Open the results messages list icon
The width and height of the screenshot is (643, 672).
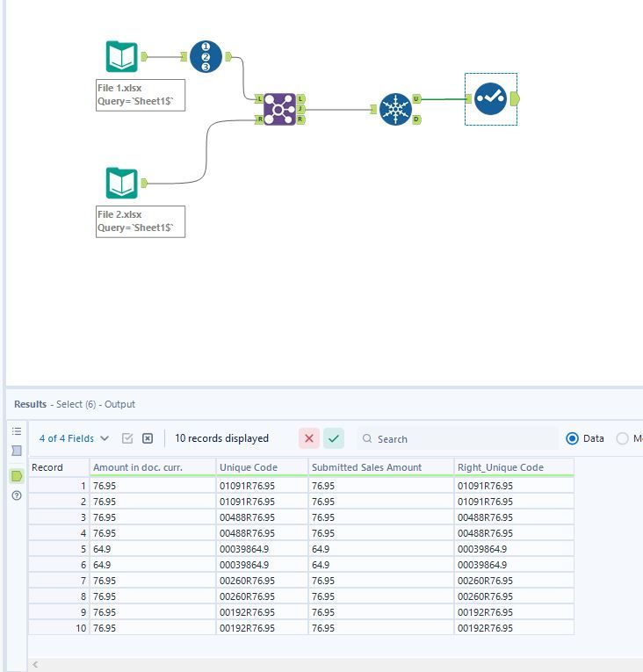[x=17, y=431]
